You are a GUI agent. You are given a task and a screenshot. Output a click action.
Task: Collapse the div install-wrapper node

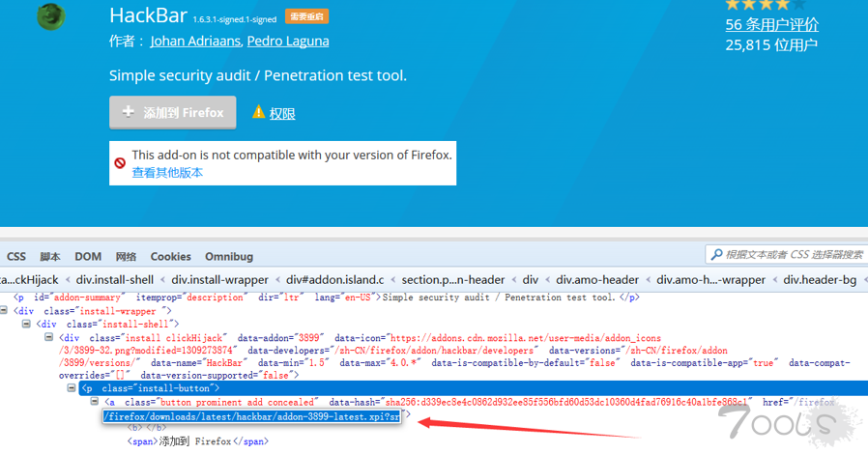coord(4,311)
